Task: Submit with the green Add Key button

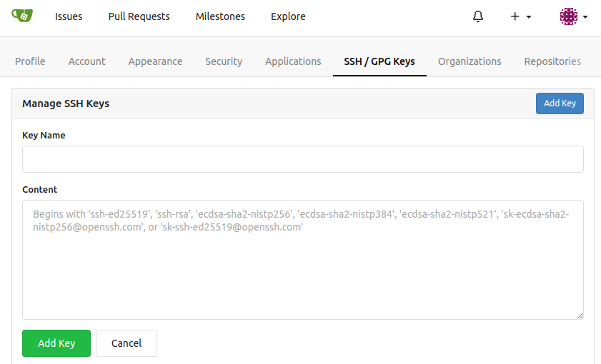Action: 56,343
